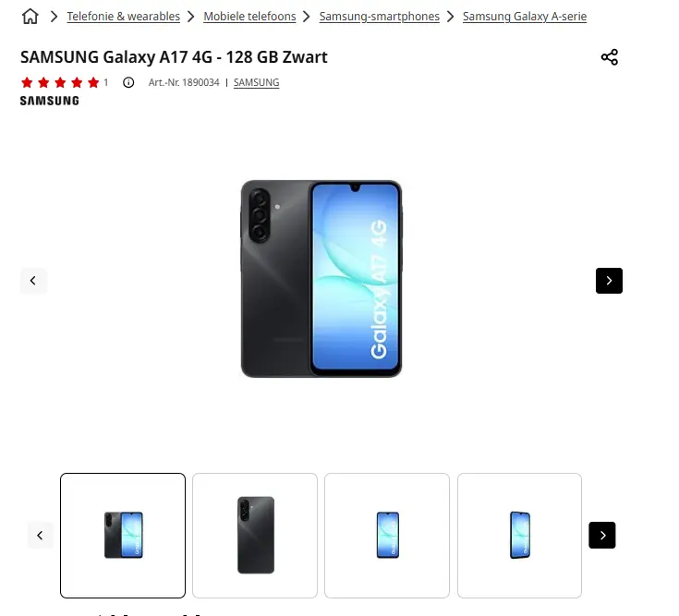Advance thumbnail carousel to the right
The height and width of the screenshot is (616, 679).
(602, 535)
